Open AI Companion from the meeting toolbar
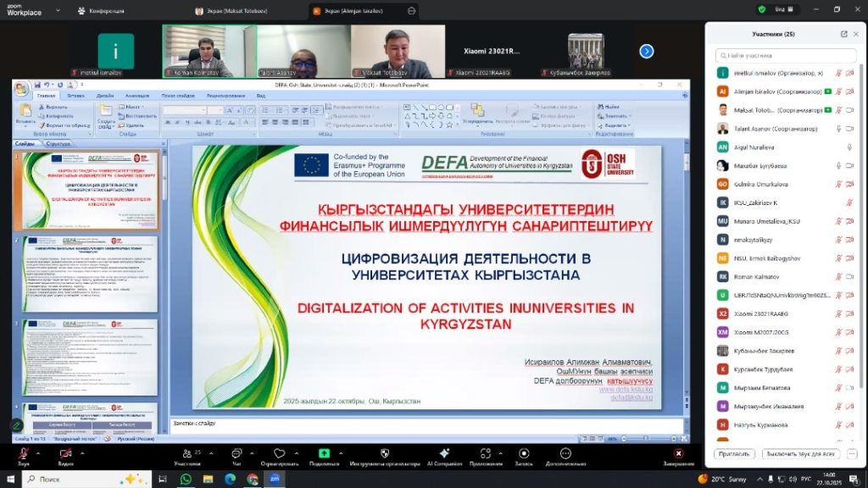The width and height of the screenshot is (868, 488). [x=443, y=455]
